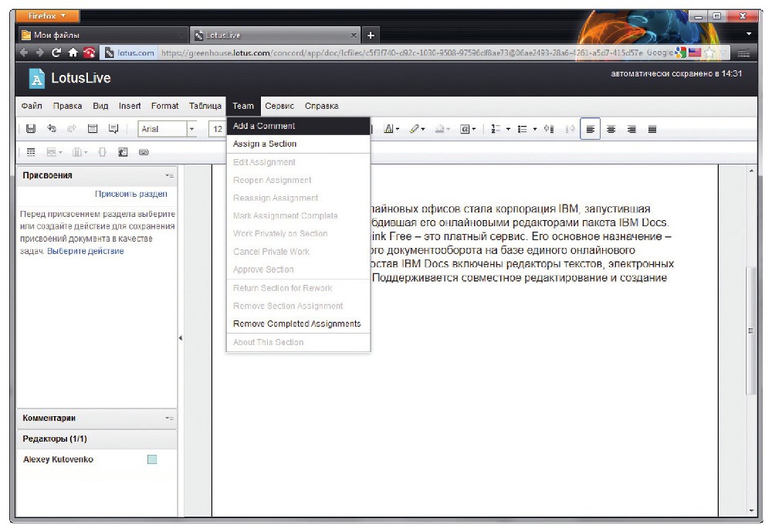The height and width of the screenshot is (532, 772).
Task: Click the Выберите действие link
Action: (x=86, y=252)
